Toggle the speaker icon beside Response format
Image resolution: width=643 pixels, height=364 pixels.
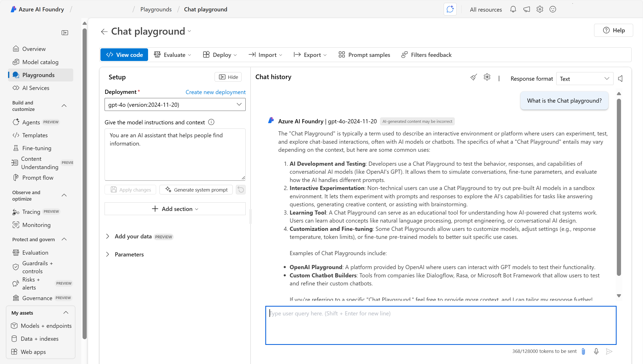(620, 79)
